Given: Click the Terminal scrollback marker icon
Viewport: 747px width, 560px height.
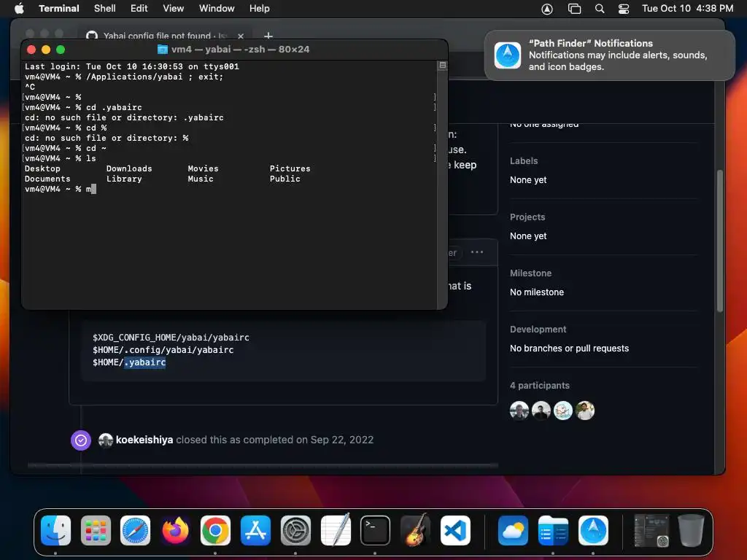Looking at the screenshot, I should (443, 65).
